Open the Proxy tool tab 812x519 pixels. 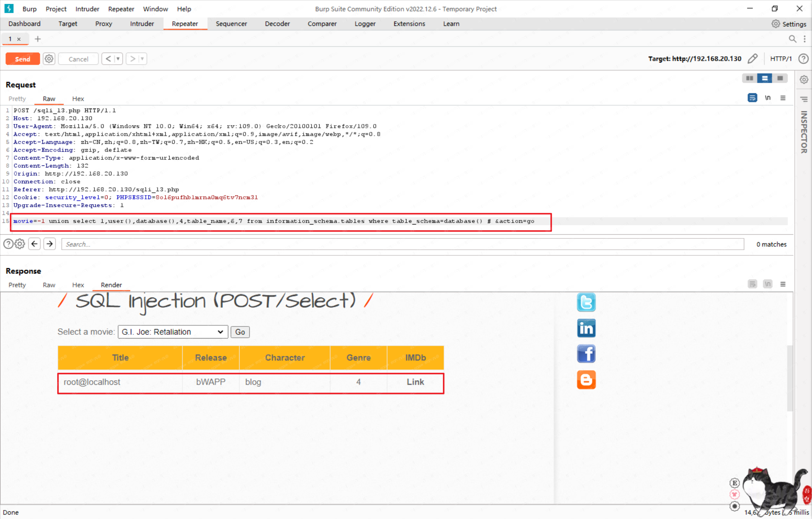(103, 24)
